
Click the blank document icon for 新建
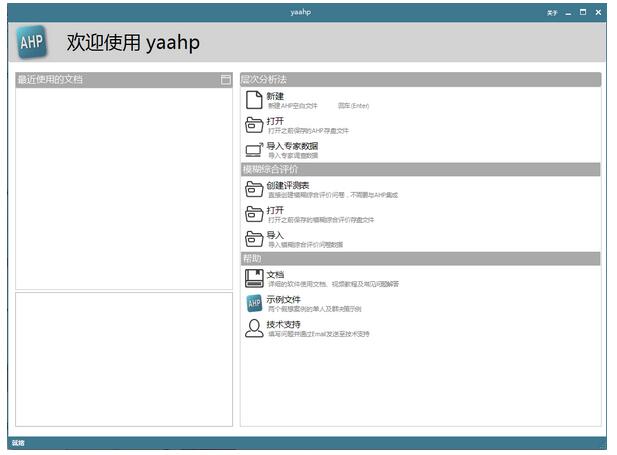click(x=254, y=100)
